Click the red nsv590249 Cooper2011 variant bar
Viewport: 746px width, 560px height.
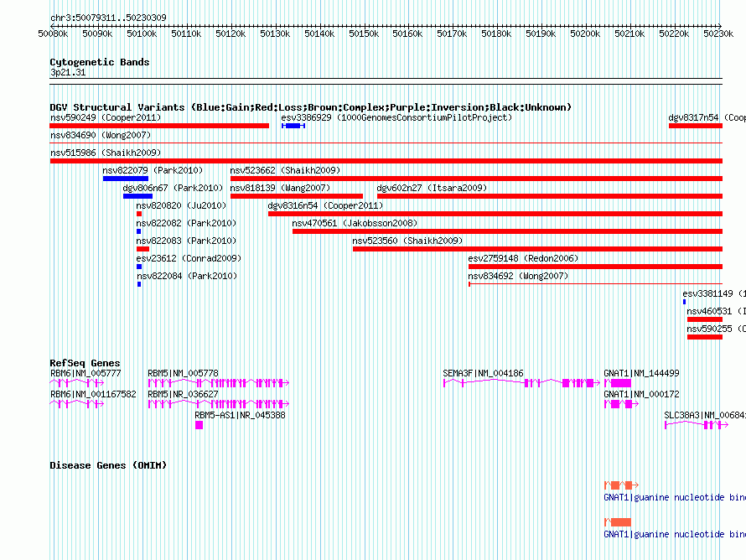pos(159,126)
